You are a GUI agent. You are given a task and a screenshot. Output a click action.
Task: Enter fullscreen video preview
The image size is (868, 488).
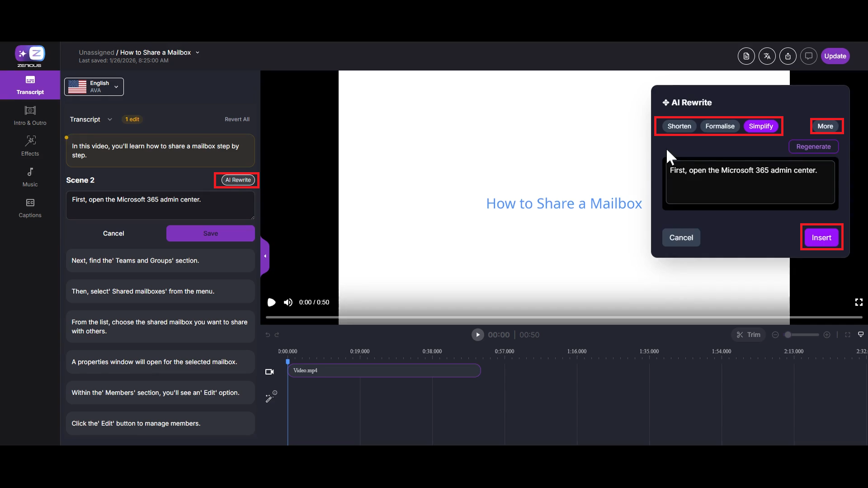pyautogui.click(x=859, y=302)
